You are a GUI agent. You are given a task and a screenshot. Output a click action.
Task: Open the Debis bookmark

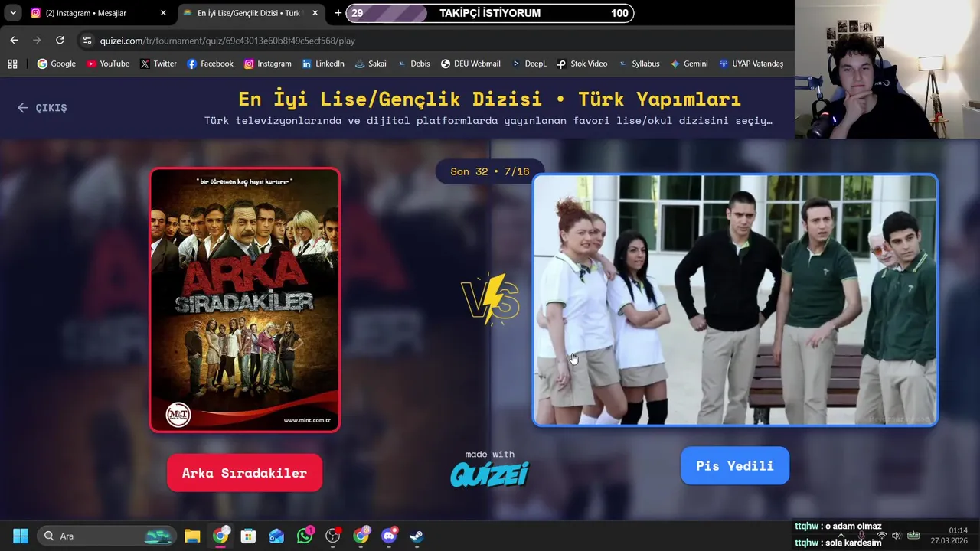(x=413, y=64)
